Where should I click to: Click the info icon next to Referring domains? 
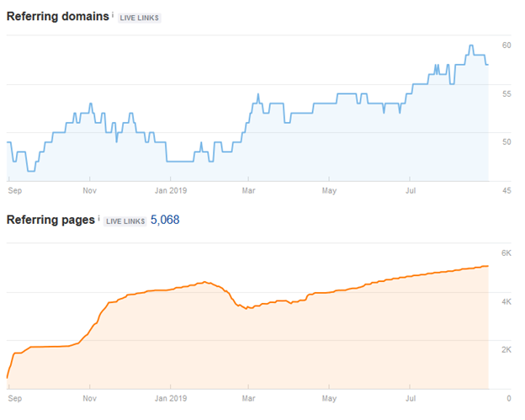pos(113,15)
